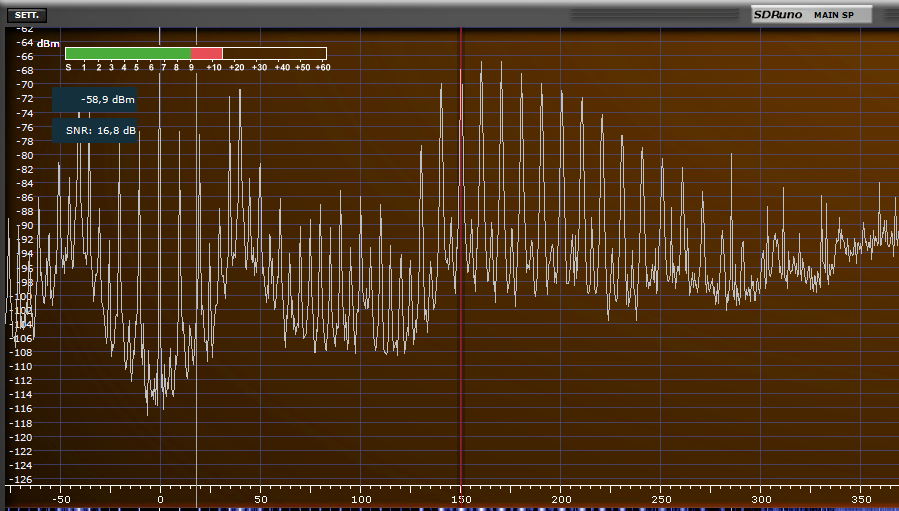Click the -50 frequency axis label
The height and width of the screenshot is (511, 899).
tap(60, 500)
